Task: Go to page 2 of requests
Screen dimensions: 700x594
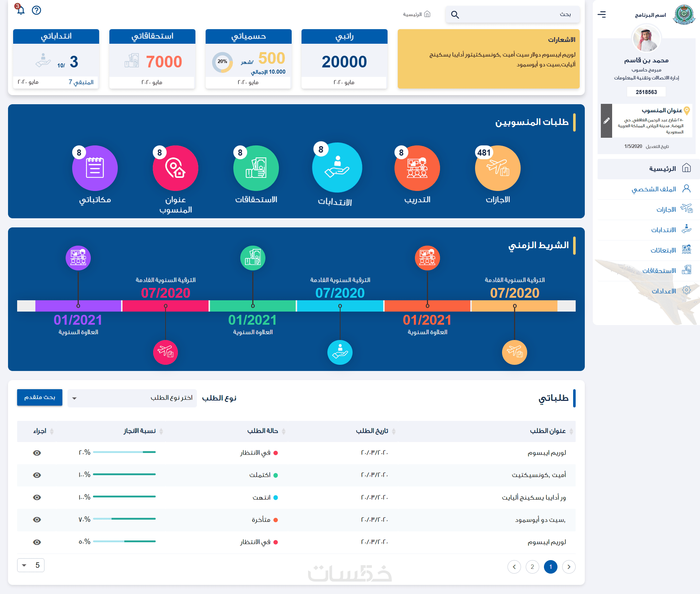Action: (x=532, y=567)
